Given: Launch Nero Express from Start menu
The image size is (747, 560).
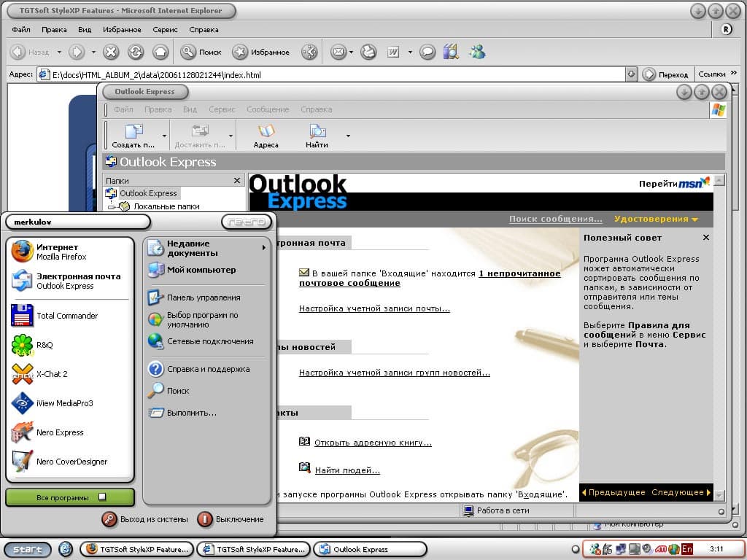Looking at the screenshot, I should 69,432.
